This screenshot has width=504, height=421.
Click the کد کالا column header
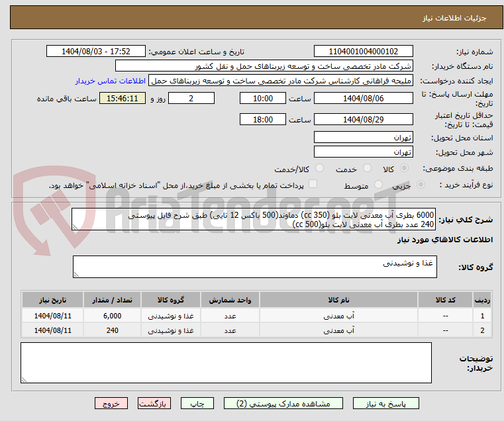[x=445, y=300]
